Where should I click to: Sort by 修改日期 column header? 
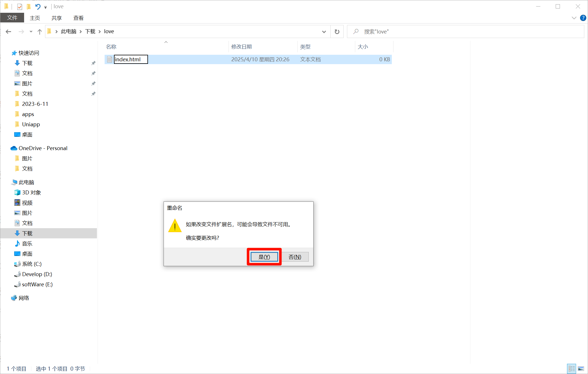[241, 47]
